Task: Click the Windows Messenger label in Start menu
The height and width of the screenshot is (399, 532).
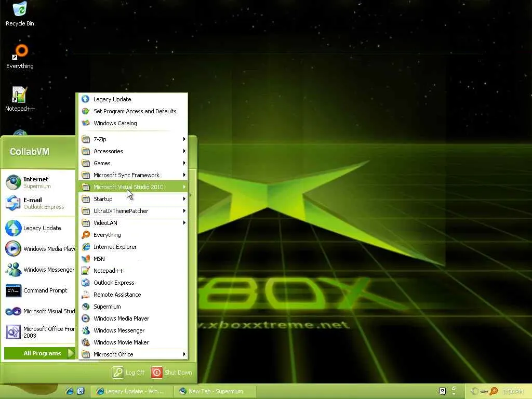Action: coord(49,270)
